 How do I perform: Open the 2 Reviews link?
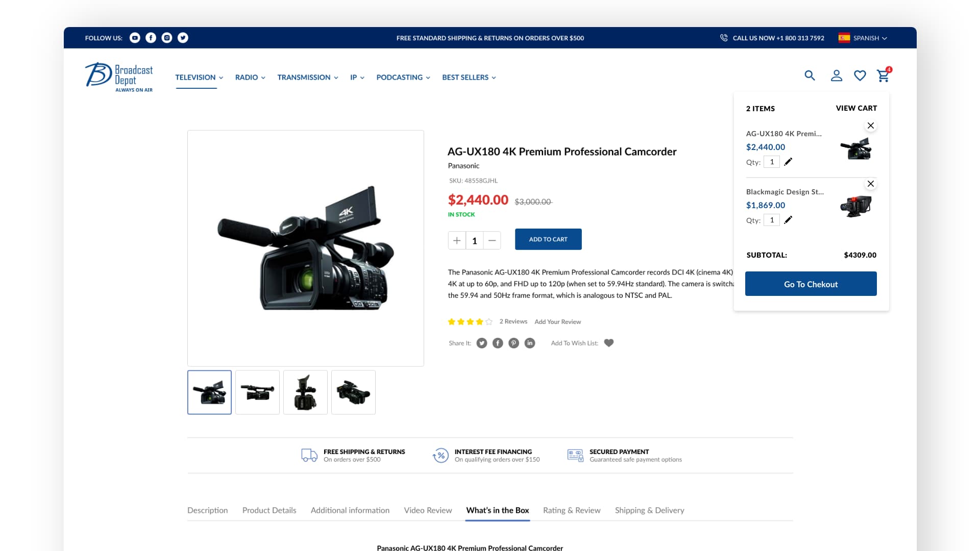tap(513, 321)
